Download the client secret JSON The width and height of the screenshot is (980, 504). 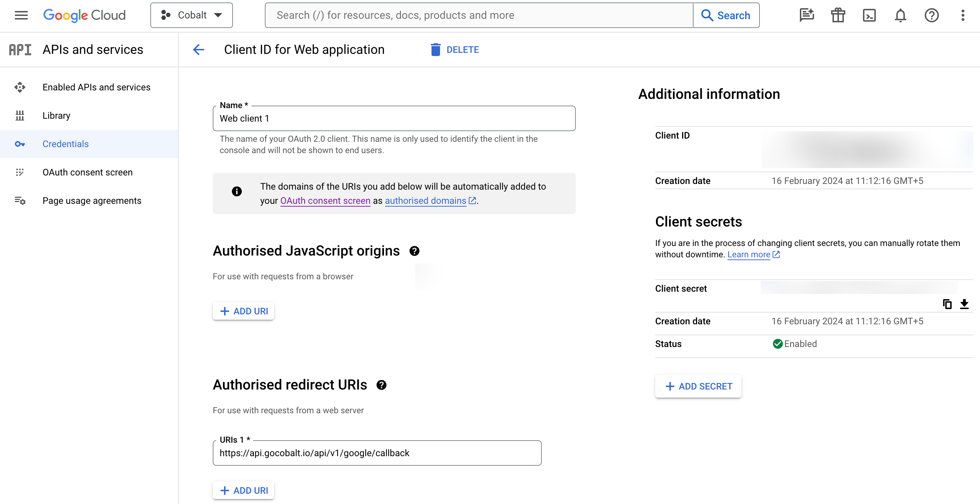964,304
